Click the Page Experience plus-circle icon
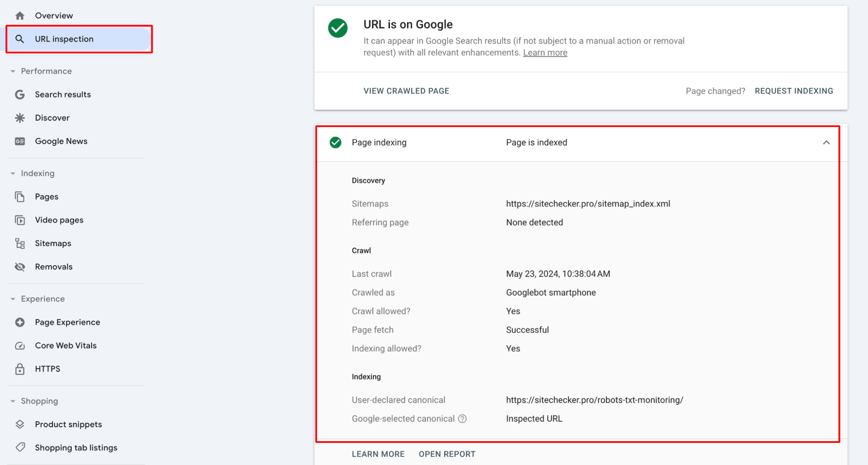This screenshot has height=465, width=868. (x=20, y=322)
